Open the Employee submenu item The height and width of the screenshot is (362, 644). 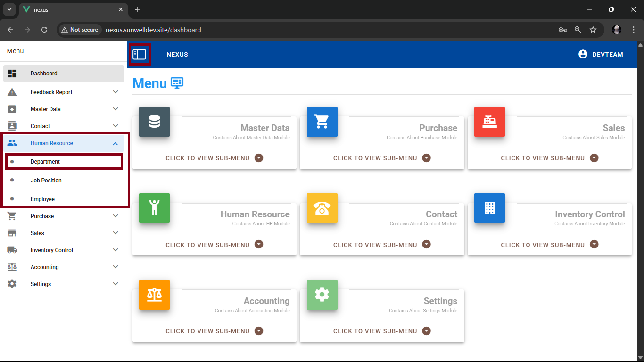[x=42, y=199]
